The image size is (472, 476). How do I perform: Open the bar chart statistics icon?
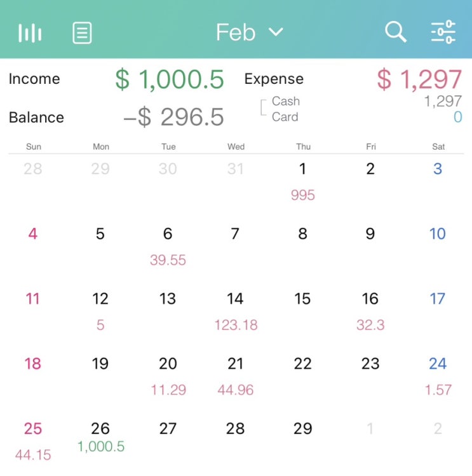click(x=30, y=32)
